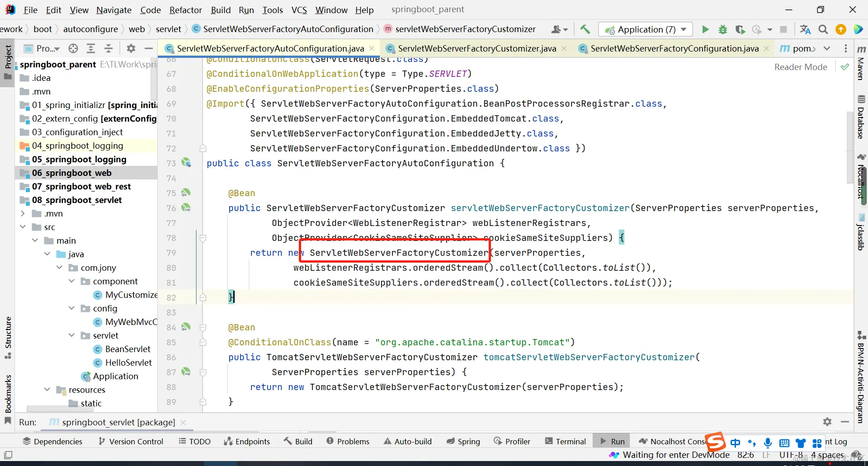The image size is (868, 466).
Task: Start debugging with the bug icon
Action: point(723,29)
